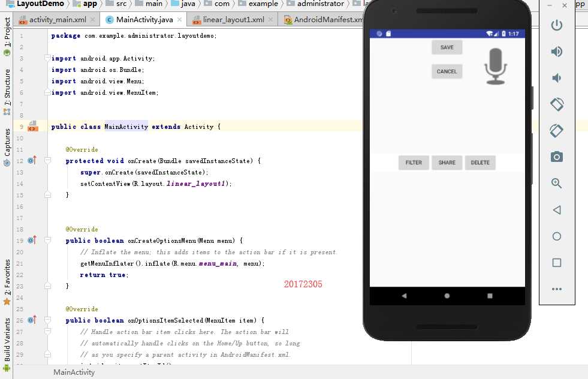Close the MainActivity.java tab
The height and width of the screenshot is (379, 588).
(180, 20)
